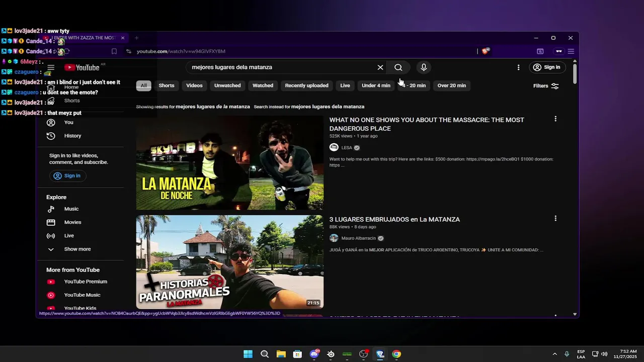This screenshot has height=362, width=644.
Task: Select the Unwatched filter chip
Action: coord(227,85)
